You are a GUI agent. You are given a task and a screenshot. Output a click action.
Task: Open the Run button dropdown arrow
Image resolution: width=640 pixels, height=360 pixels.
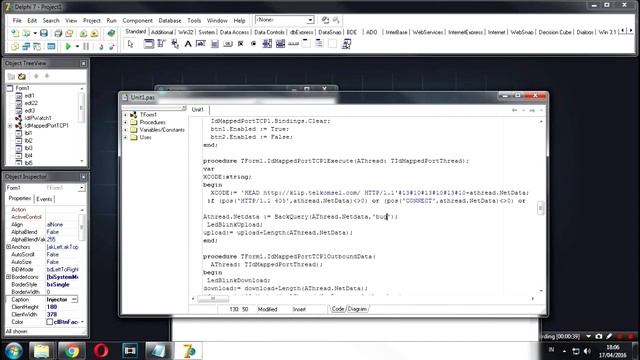tap(77, 47)
